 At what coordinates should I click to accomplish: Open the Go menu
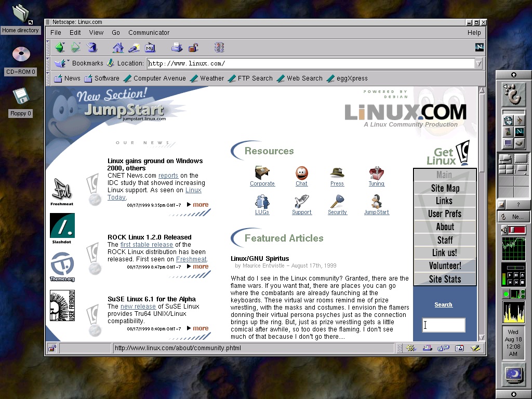click(x=116, y=33)
